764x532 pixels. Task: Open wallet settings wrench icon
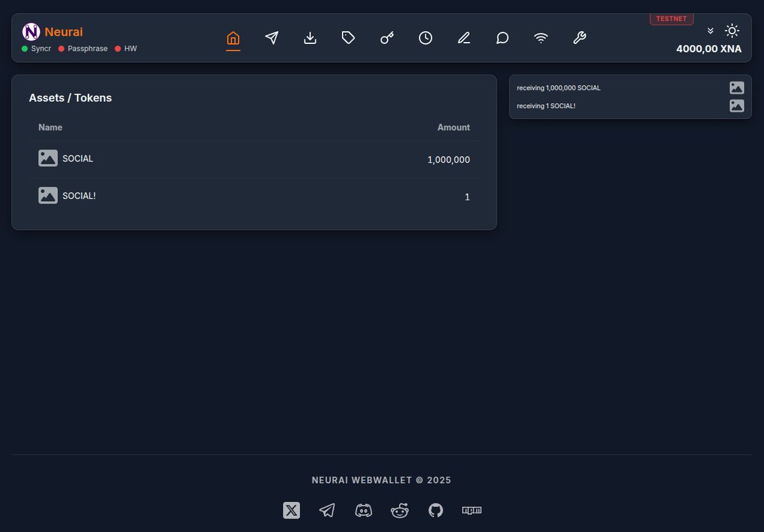[x=579, y=38]
